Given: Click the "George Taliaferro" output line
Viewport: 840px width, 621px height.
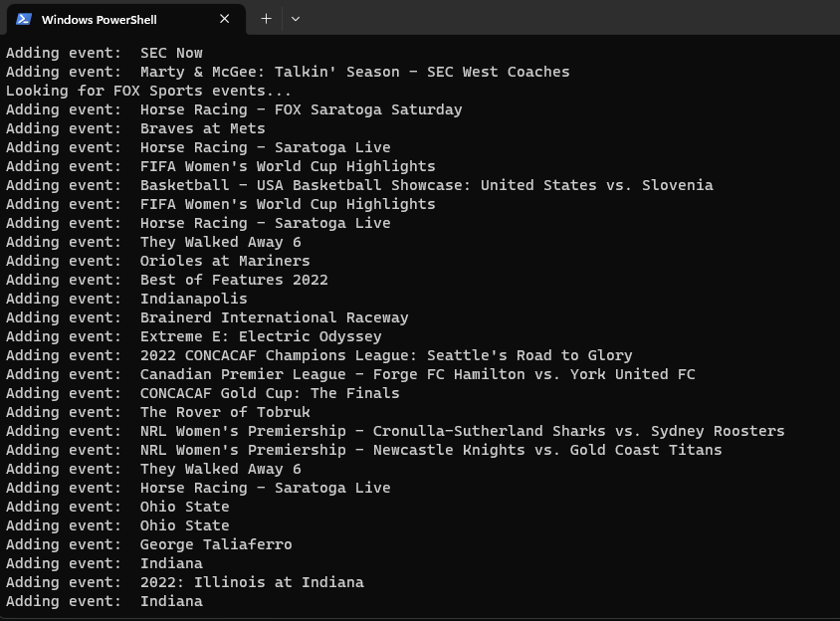Looking at the screenshot, I should click(216, 544).
